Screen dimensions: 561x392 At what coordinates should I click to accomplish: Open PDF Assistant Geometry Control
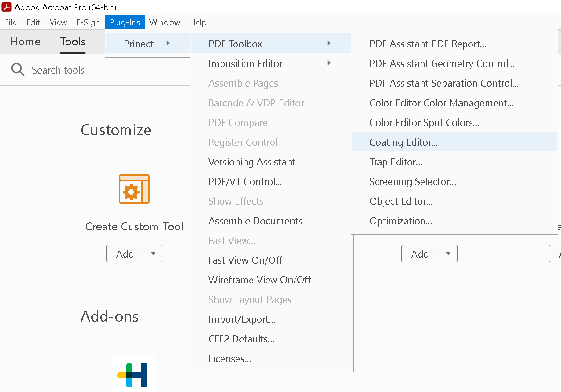(454, 63)
